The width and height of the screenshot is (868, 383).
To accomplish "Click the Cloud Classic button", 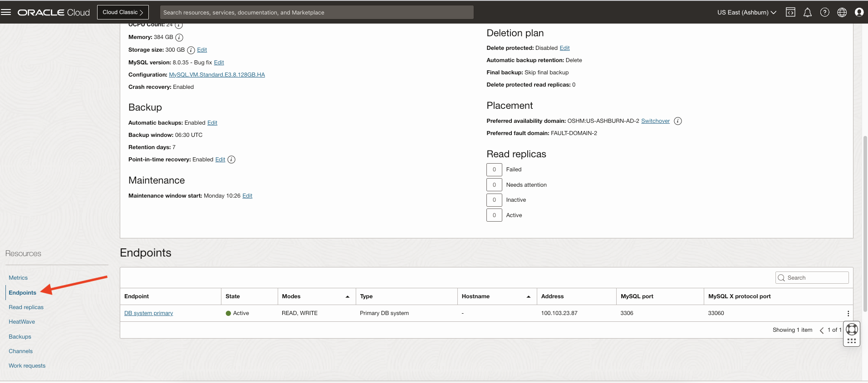I will coord(123,12).
